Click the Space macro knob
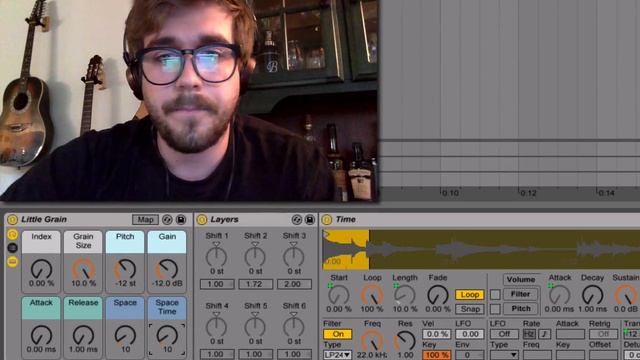The height and width of the screenshot is (360, 640). point(125,335)
